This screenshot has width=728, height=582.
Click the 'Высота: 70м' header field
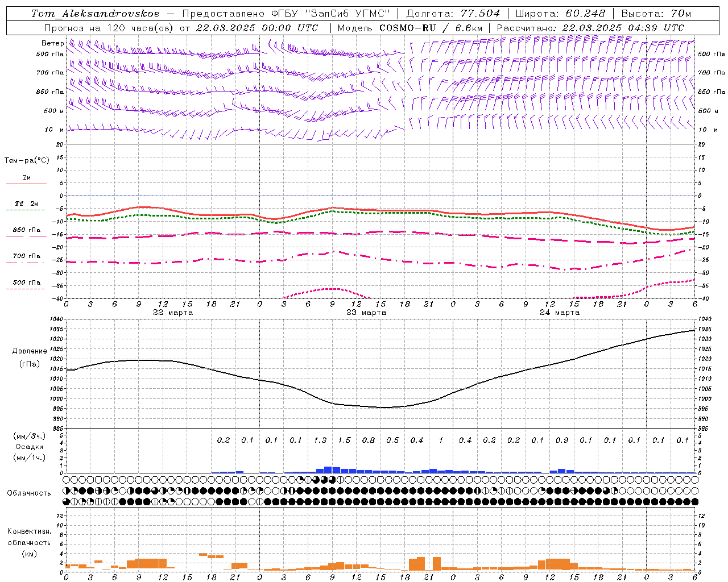pyautogui.click(x=656, y=14)
